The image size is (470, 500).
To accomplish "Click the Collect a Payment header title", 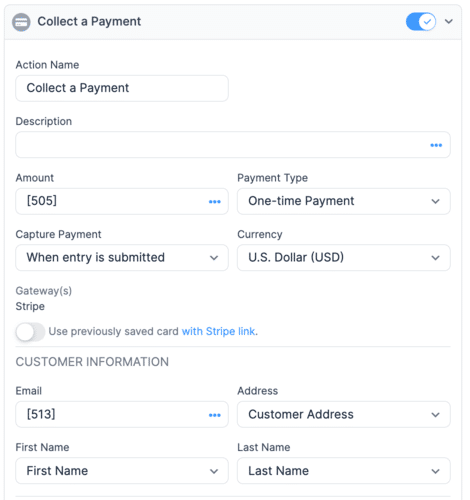I will point(89,22).
